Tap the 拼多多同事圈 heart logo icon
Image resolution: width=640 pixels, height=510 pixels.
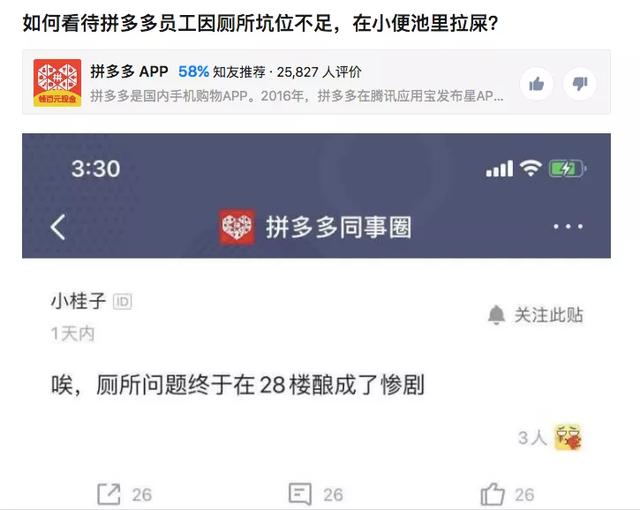[237, 227]
